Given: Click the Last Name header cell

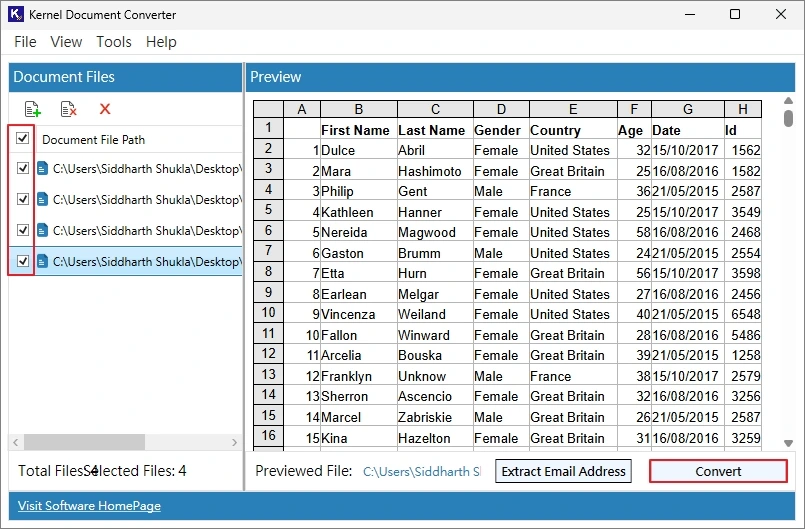Looking at the screenshot, I should [x=435, y=130].
